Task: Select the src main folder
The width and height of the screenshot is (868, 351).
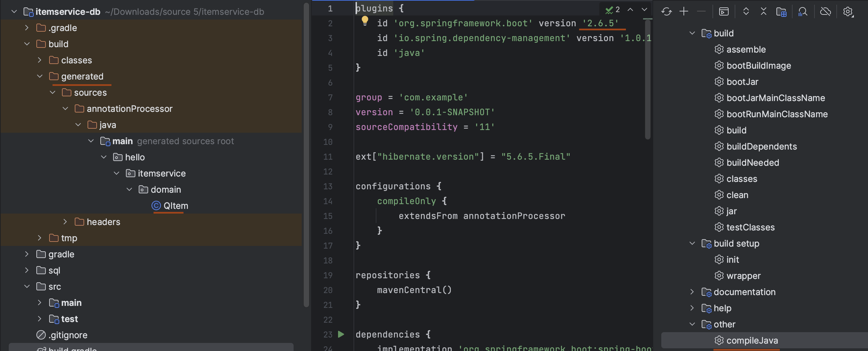Action: 65,303
